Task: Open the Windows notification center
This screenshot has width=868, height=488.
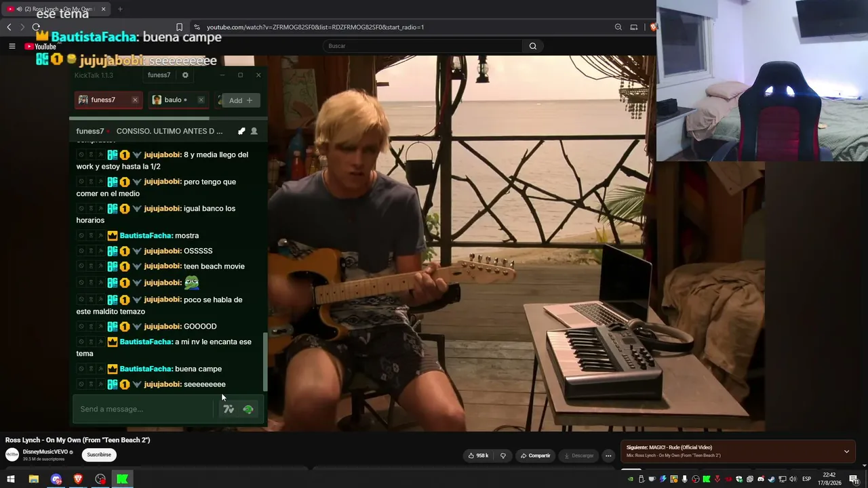Action: click(x=854, y=479)
